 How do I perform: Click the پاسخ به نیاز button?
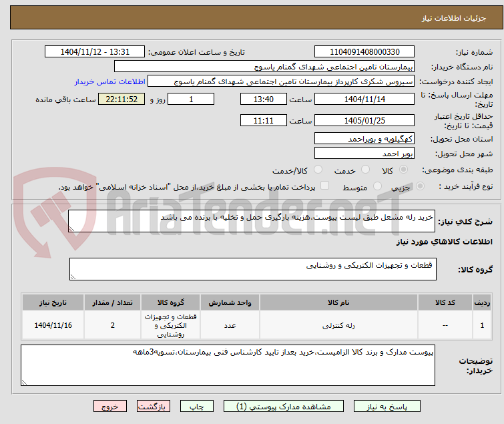pos(387,406)
